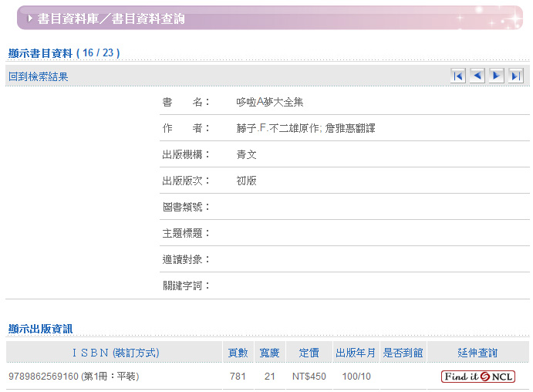Click the 出版機構 field label

click(186, 154)
